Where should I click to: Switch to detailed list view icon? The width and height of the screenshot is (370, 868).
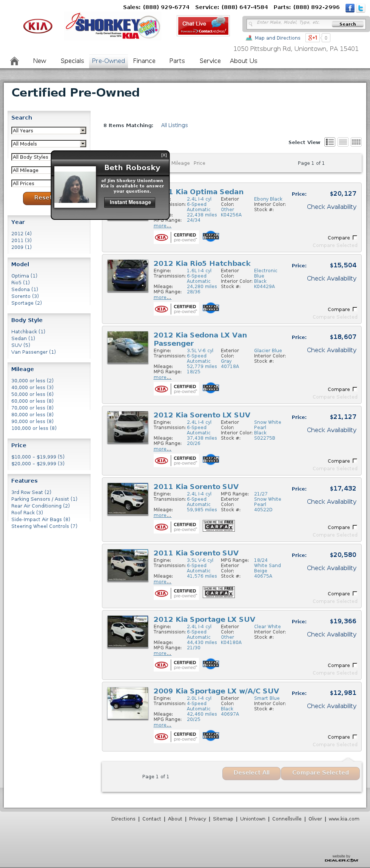pos(330,142)
